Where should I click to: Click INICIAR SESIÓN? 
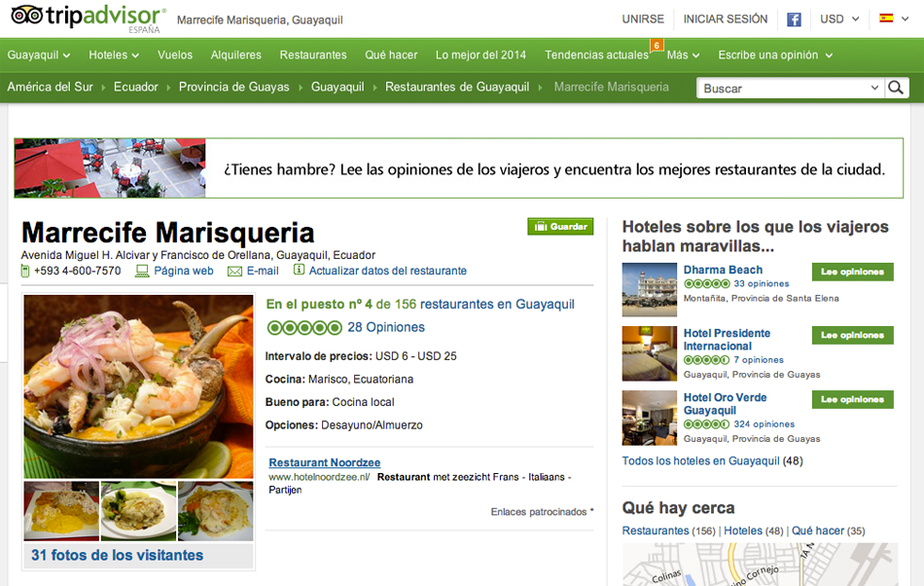(x=726, y=18)
